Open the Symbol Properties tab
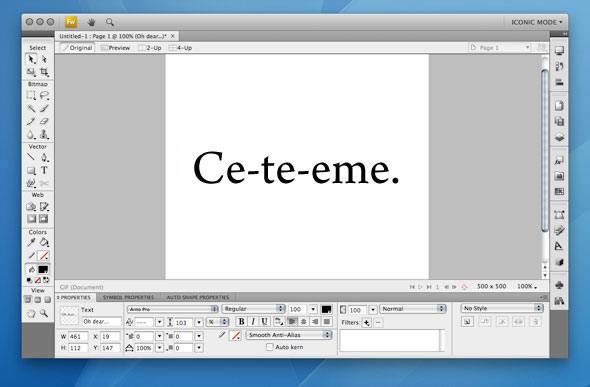590x387 pixels. coord(128,297)
